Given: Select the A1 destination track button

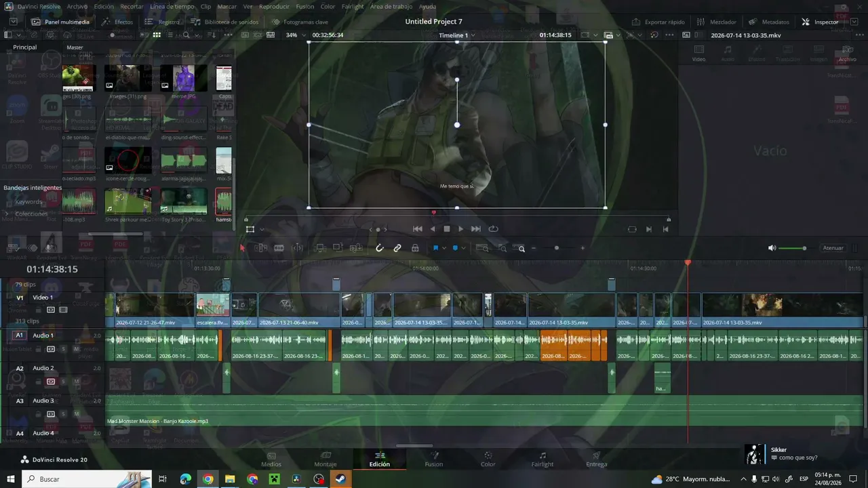Looking at the screenshot, I should 20,335.
